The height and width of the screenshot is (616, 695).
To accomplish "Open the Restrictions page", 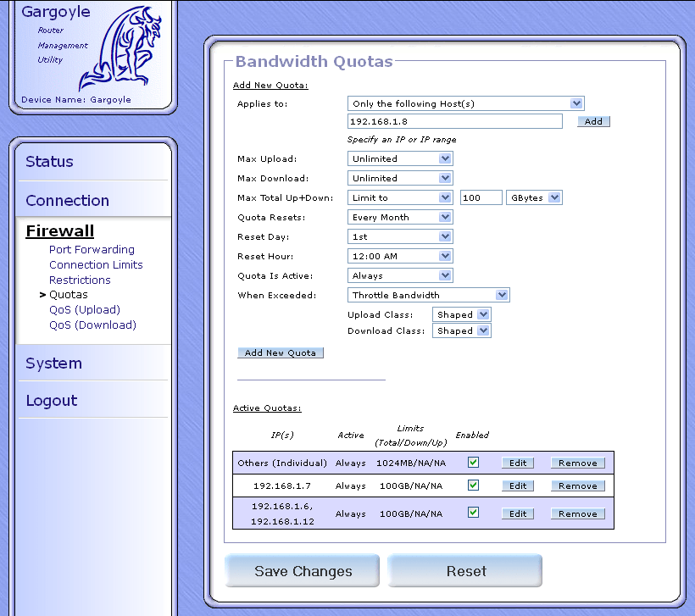I will pos(80,280).
